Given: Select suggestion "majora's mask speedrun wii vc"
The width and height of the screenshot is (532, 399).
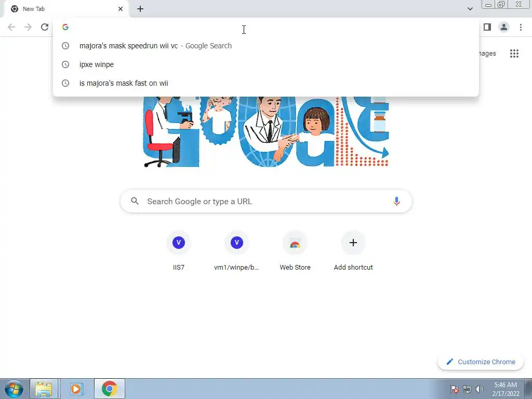Looking at the screenshot, I should 266,46.
